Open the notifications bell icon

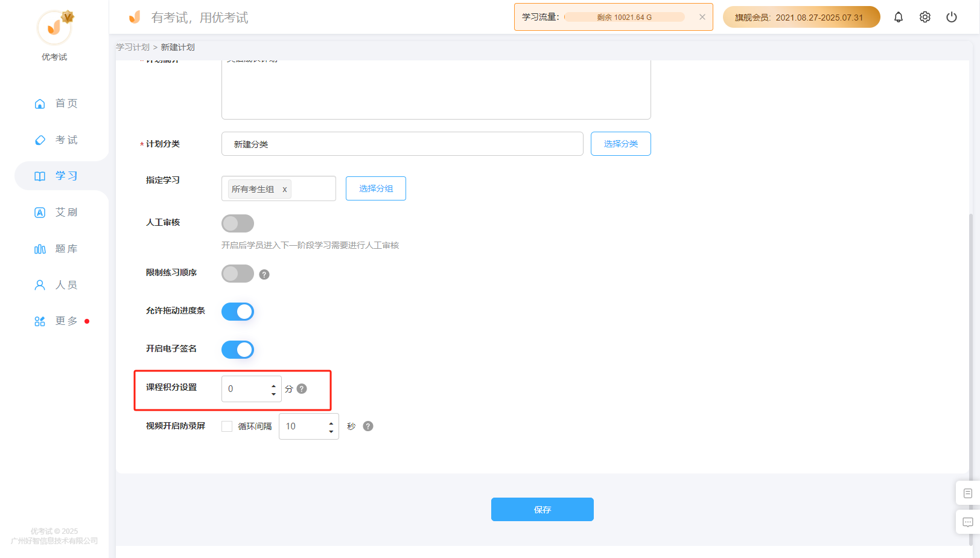click(x=899, y=17)
